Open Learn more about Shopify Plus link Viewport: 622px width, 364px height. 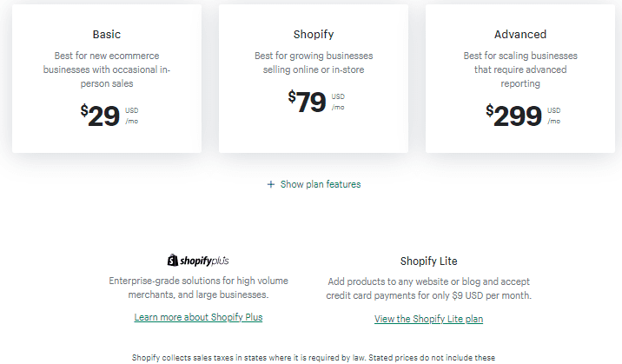pyautogui.click(x=198, y=317)
